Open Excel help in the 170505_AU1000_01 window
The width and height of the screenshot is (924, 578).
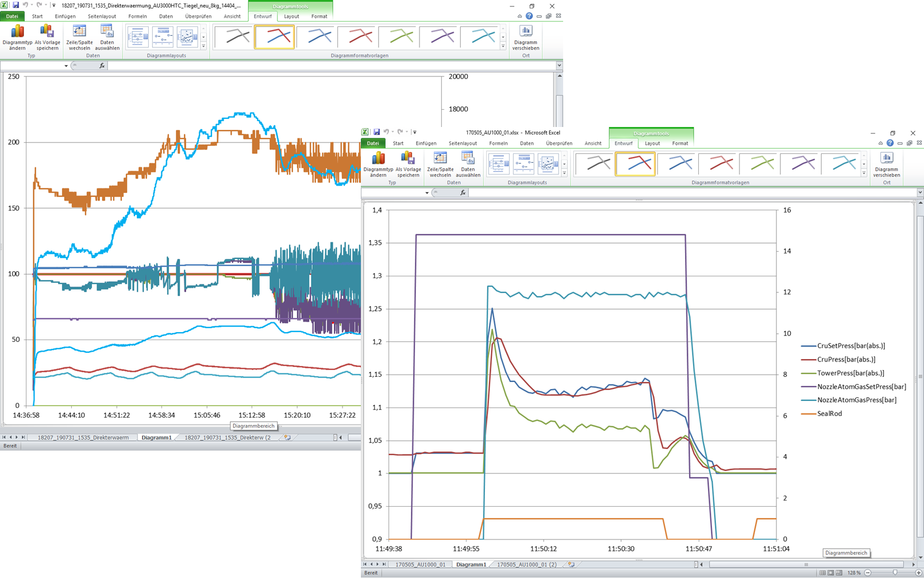[x=890, y=143]
